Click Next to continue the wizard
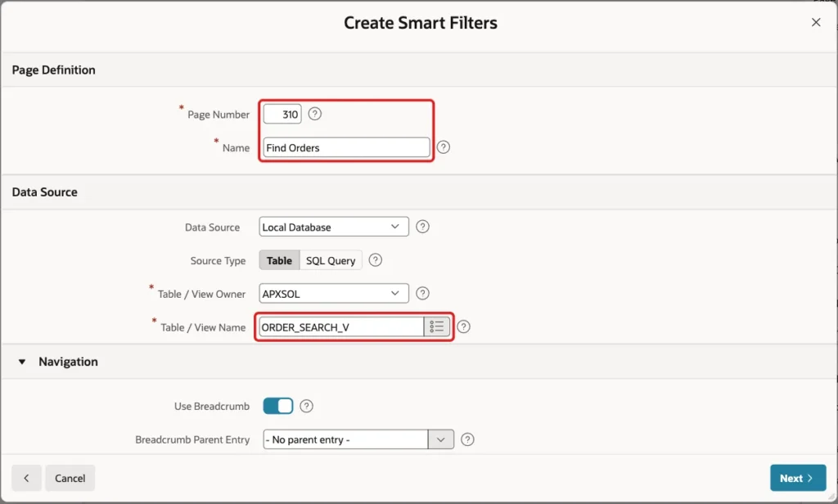The width and height of the screenshot is (838, 504). click(798, 478)
